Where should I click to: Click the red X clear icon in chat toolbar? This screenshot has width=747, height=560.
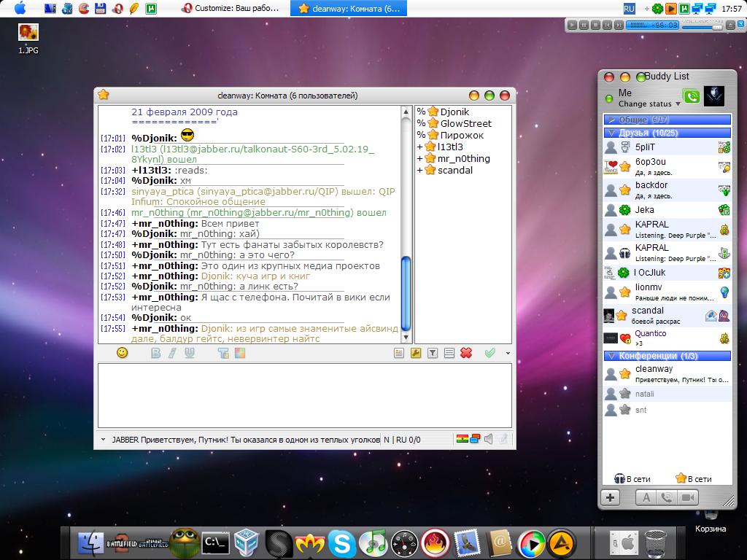tap(466, 353)
